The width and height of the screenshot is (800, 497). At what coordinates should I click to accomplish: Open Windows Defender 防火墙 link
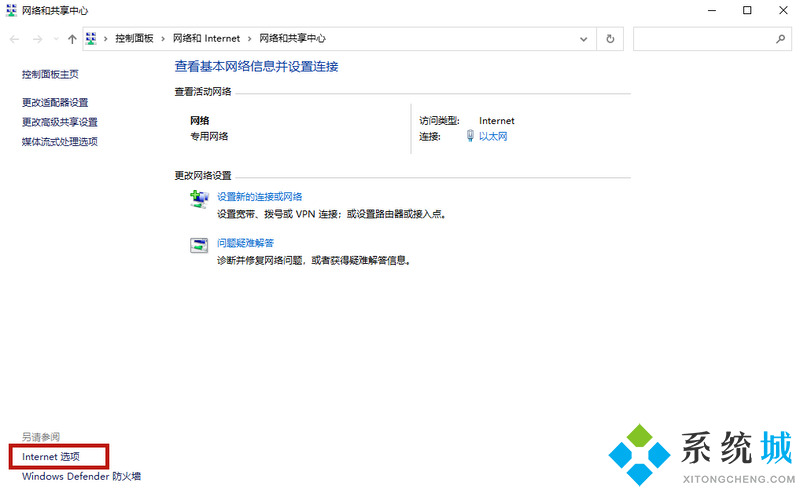pos(81,476)
